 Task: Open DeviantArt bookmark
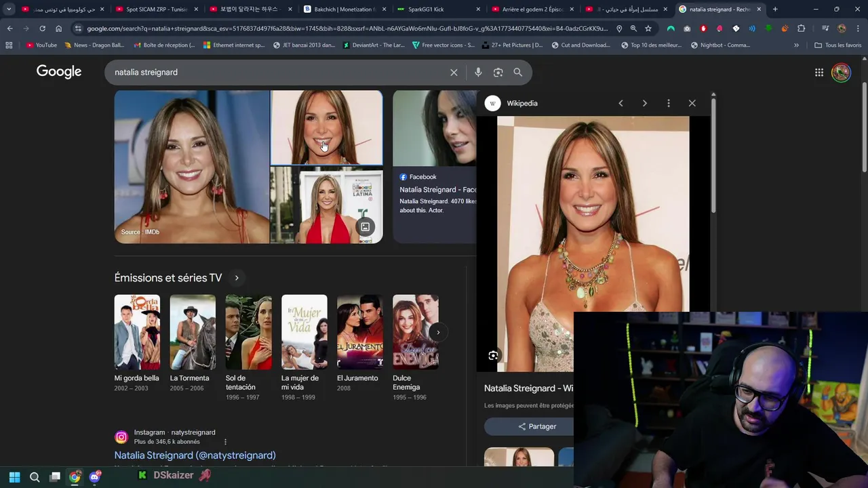pos(374,45)
